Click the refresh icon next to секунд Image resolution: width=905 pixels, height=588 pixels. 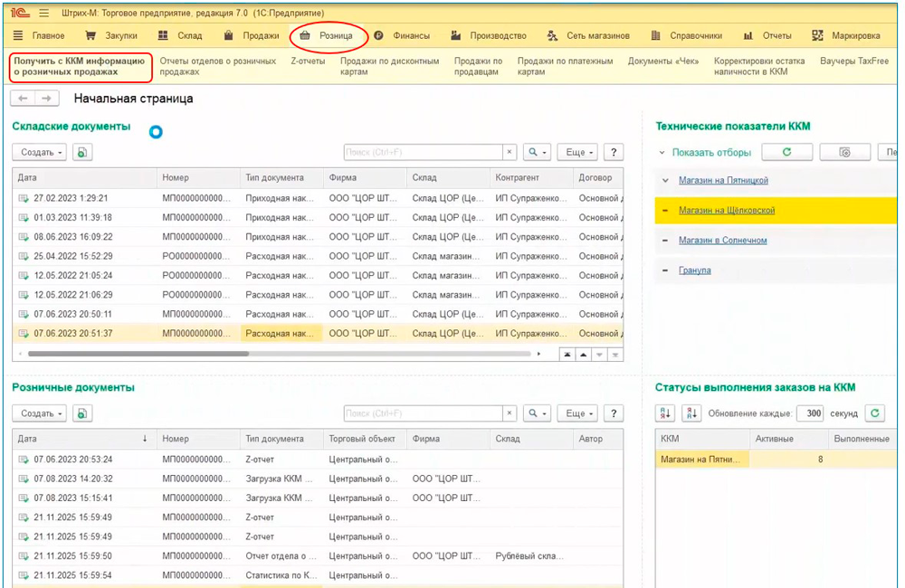pyautogui.click(x=874, y=413)
